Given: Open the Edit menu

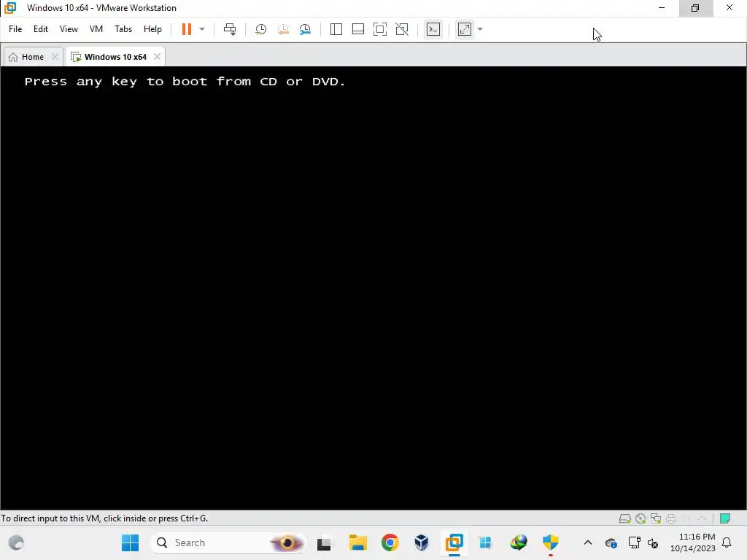Looking at the screenshot, I should coord(41,29).
